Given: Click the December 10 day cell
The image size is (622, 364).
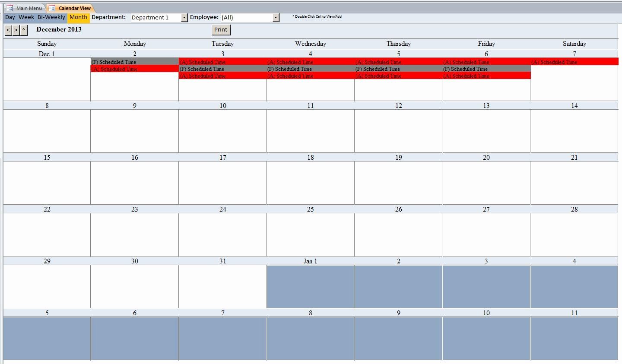Looking at the screenshot, I should pos(222,131).
